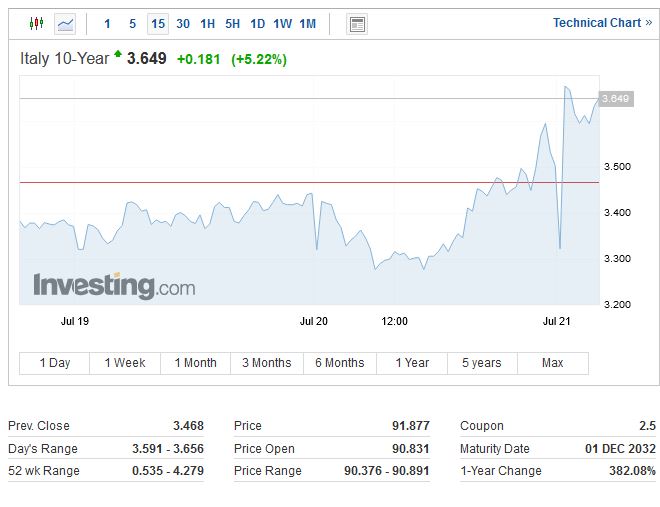Screen dimensions: 660x507
Task: Select the 1W interval
Action: [282, 23]
